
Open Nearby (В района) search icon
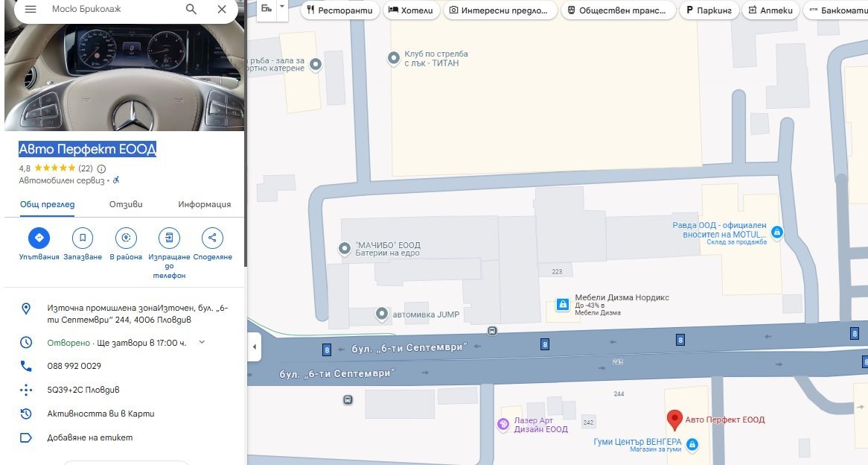(x=126, y=238)
